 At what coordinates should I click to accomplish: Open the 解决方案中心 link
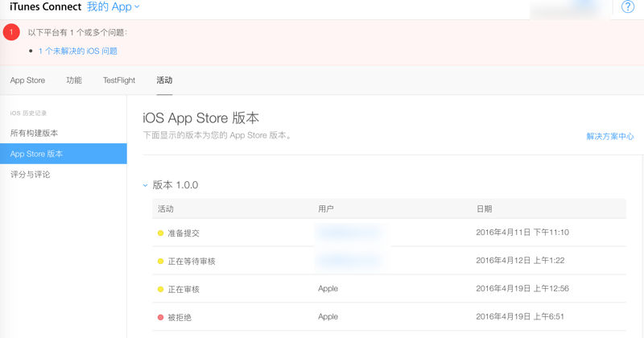tap(609, 137)
